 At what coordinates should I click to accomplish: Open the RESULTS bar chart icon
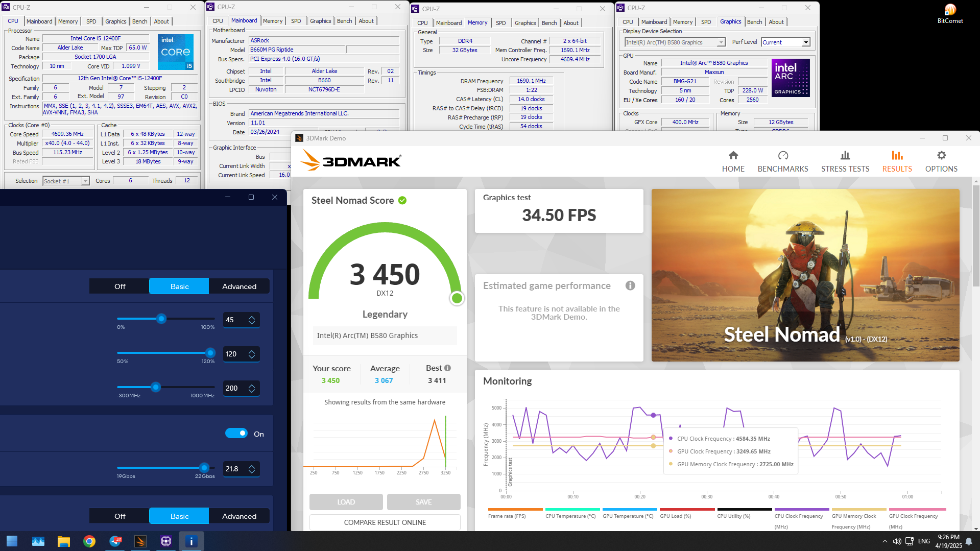point(897,155)
